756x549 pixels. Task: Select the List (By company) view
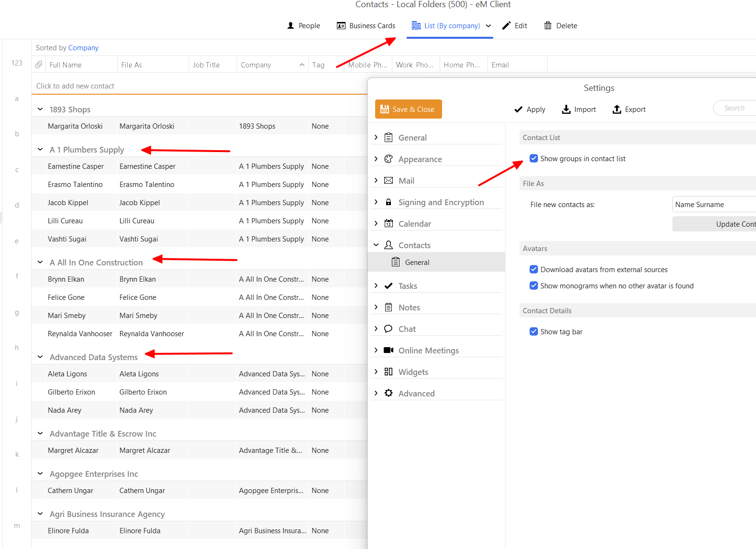[x=446, y=26]
